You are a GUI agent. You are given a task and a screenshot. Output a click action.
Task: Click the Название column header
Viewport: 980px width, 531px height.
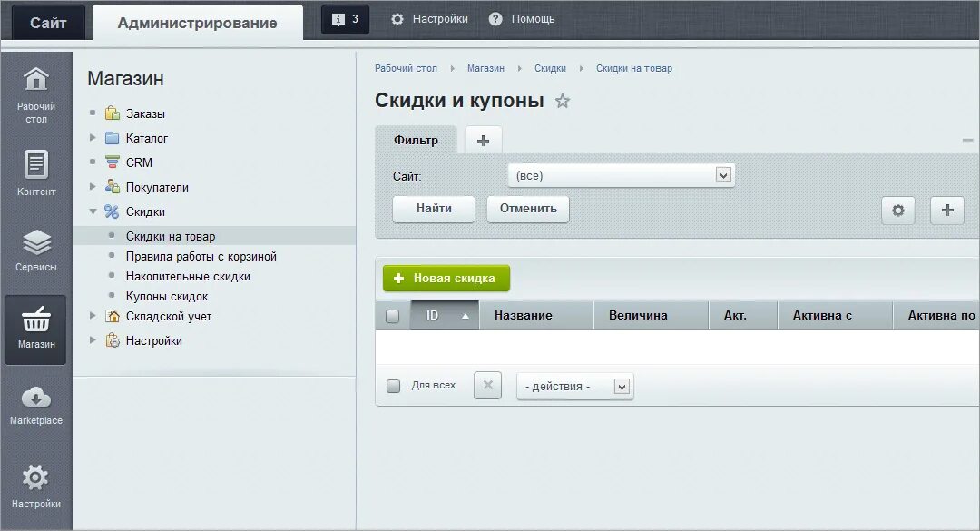point(535,316)
